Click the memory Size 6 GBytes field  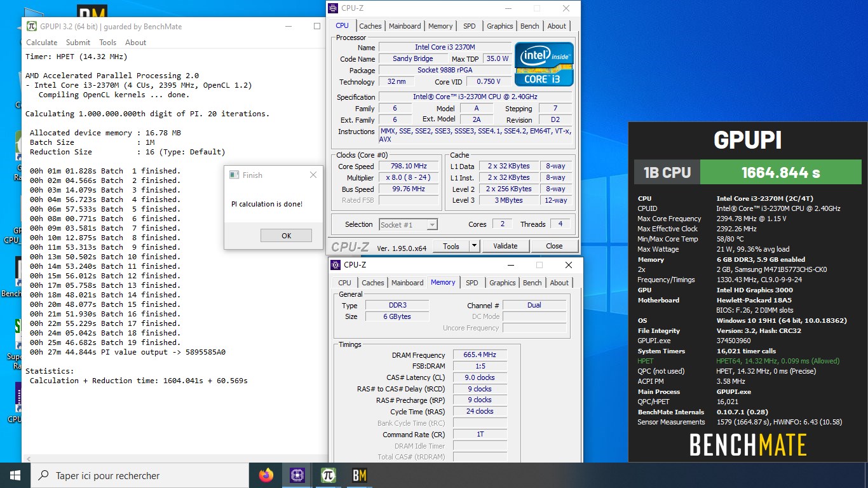[397, 316]
